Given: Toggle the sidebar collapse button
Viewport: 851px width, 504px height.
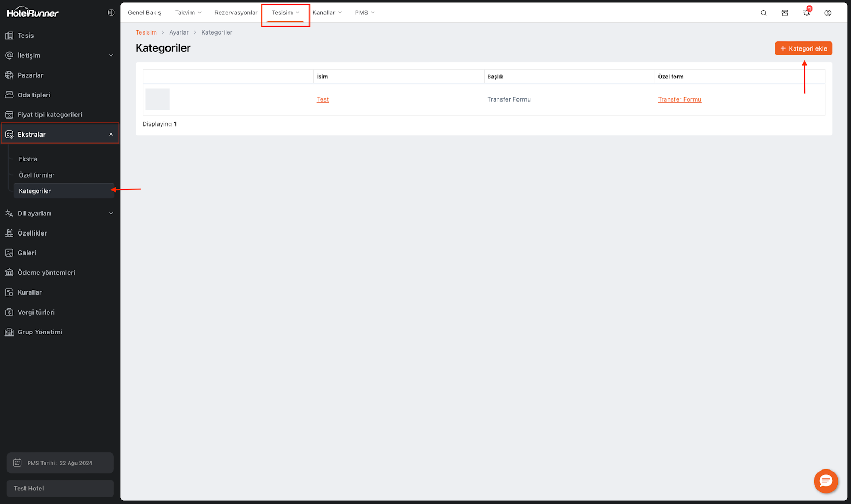Looking at the screenshot, I should click(x=111, y=13).
